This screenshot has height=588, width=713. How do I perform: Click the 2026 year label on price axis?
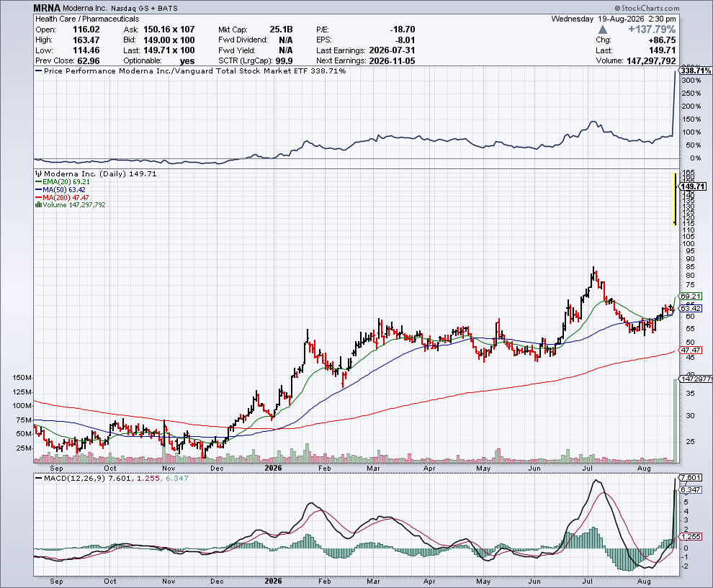point(273,468)
